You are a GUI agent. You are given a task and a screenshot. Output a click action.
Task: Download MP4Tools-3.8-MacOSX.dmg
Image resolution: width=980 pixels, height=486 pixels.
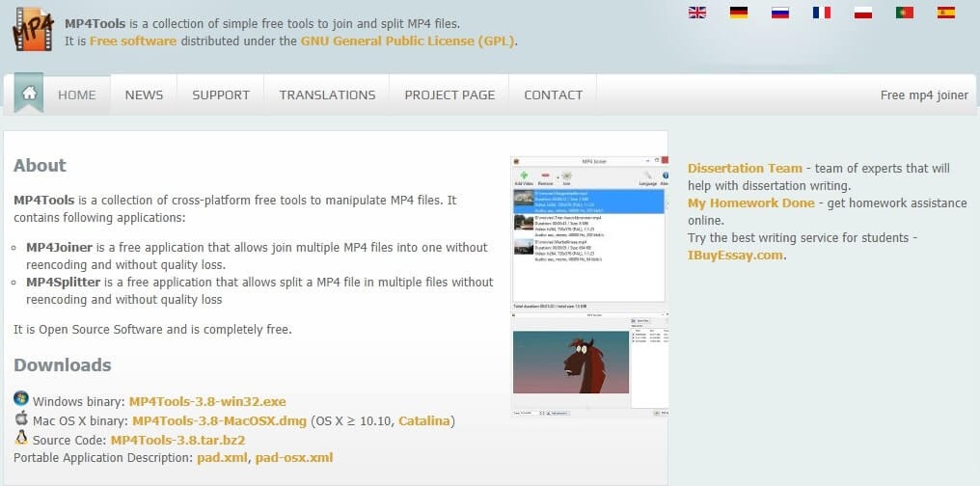click(219, 420)
